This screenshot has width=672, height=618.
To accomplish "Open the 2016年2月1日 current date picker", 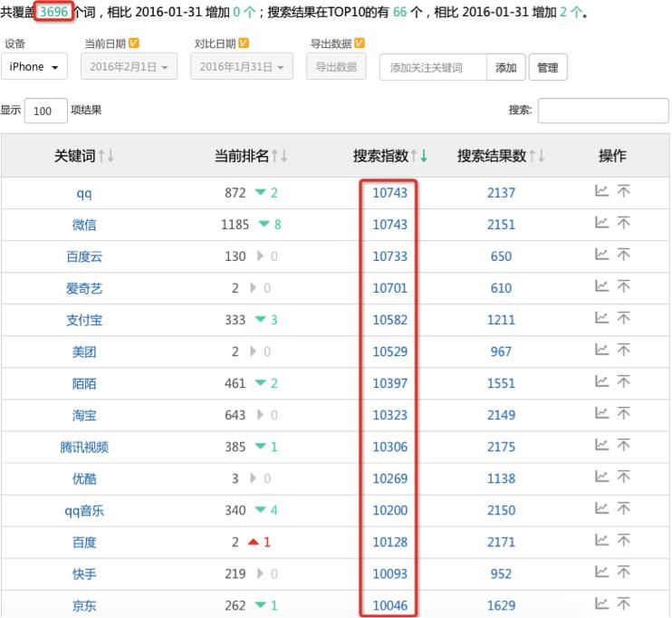I will pyautogui.click(x=129, y=66).
